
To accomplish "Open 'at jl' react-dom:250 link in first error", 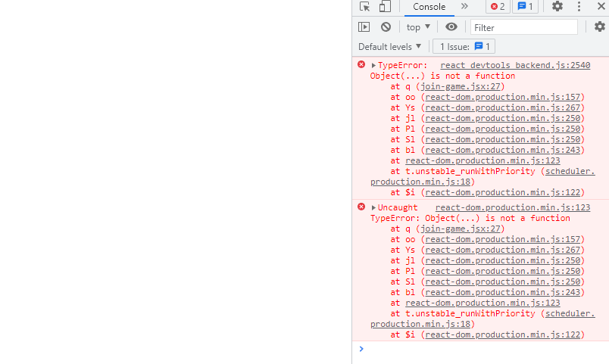I will tap(503, 118).
